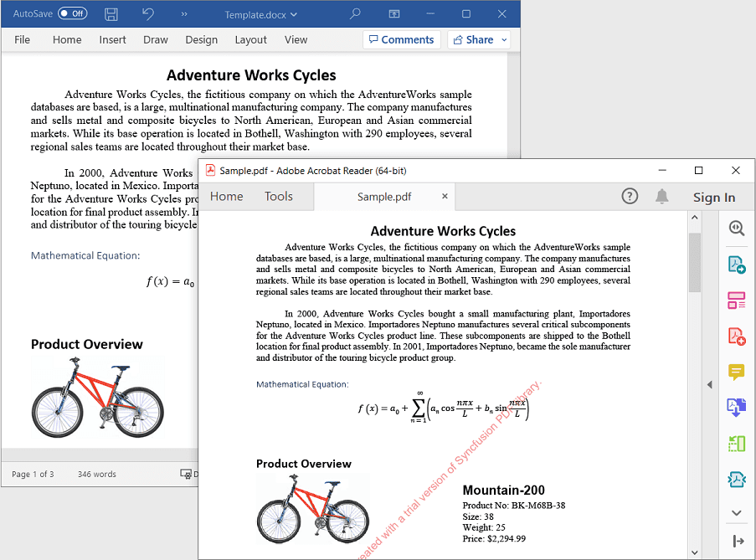Click the Help question mark icon in Acrobat
756x560 pixels.
pyautogui.click(x=630, y=196)
